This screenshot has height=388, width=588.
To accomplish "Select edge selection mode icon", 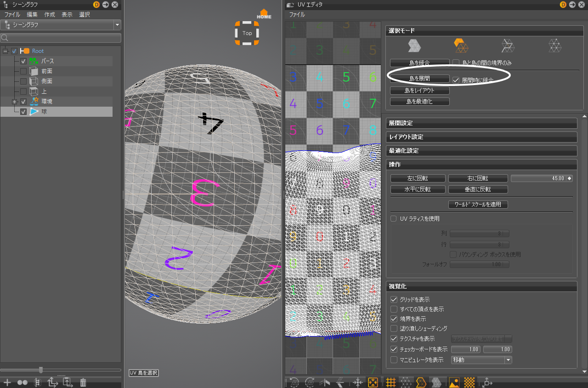I will click(508, 46).
